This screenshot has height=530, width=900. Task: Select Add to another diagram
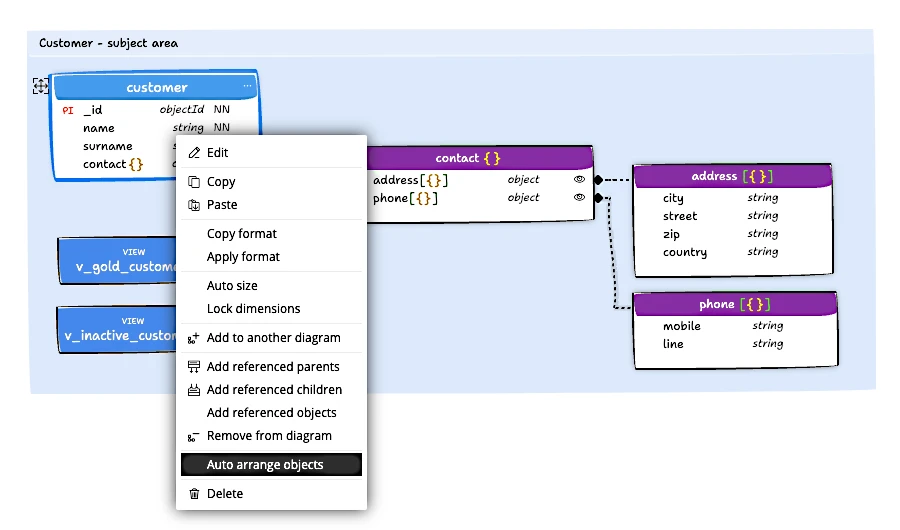point(271,338)
